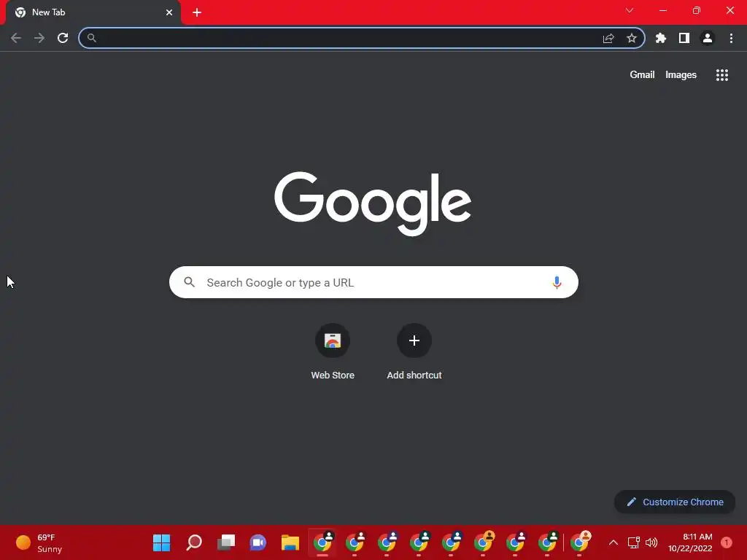Open the volume speaker tray icon

[651, 542]
